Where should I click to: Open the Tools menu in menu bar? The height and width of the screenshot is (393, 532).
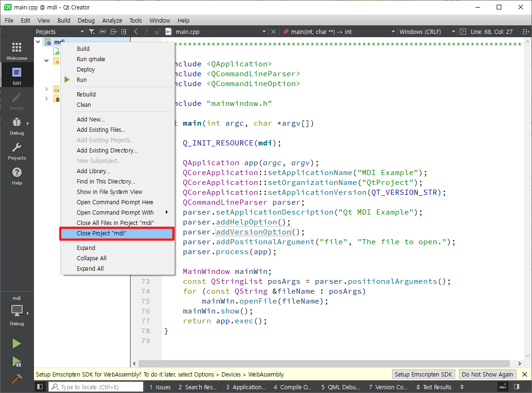click(135, 20)
